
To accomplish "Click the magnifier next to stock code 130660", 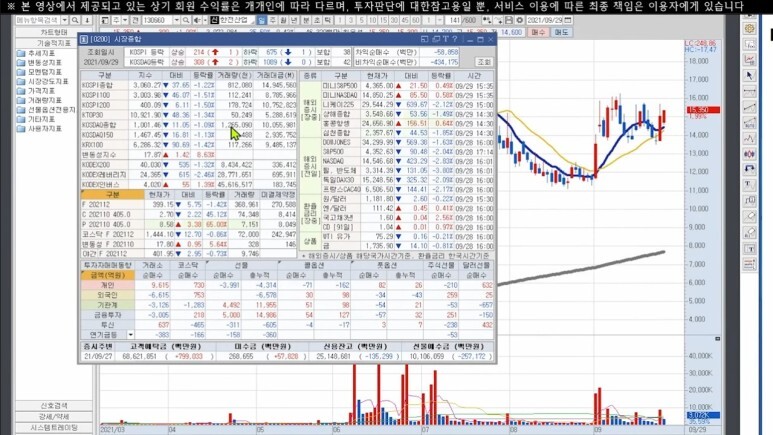I will click(186, 20).
